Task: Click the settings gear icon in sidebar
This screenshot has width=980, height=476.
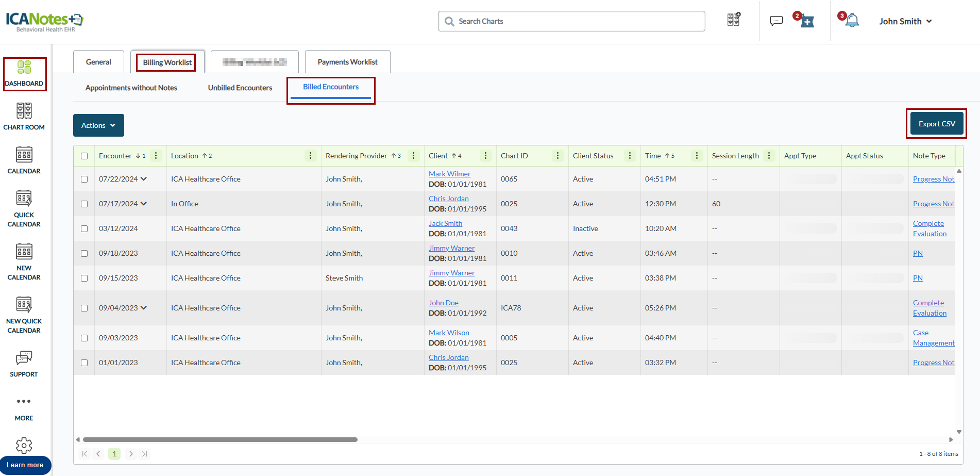Action: 24,445
